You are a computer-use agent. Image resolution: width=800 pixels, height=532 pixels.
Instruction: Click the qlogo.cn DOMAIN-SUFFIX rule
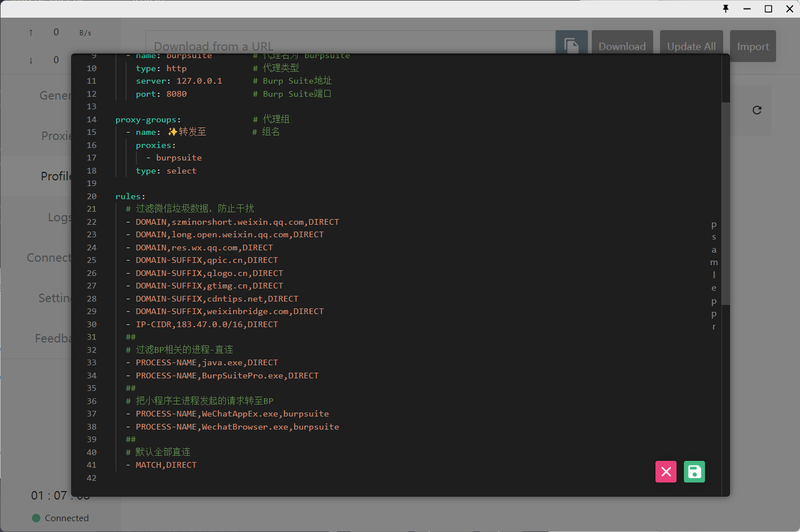pos(204,273)
